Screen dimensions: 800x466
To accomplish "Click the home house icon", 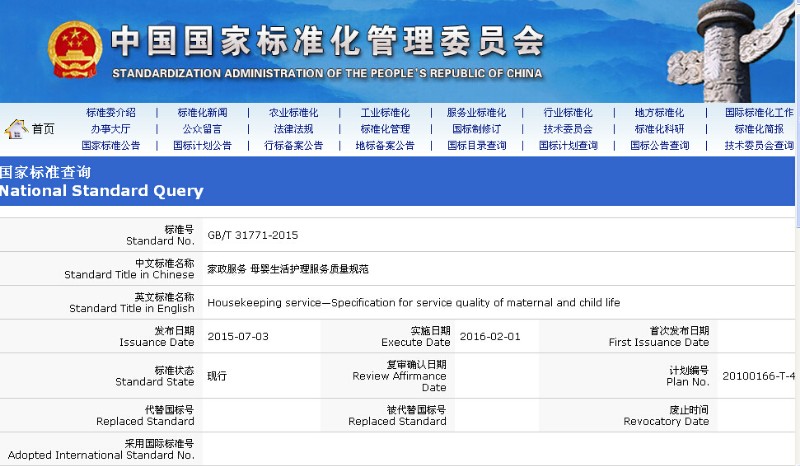I will coord(16,129).
